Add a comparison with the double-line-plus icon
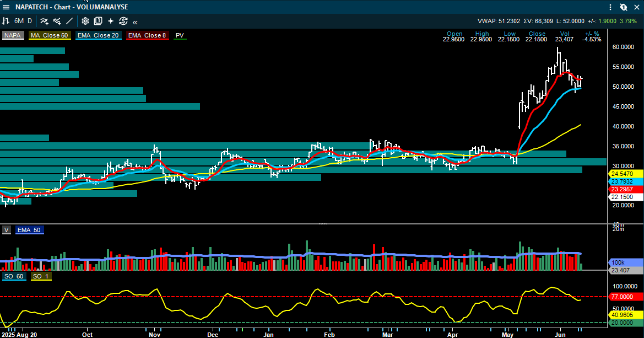The height and width of the screenshot is (338, 644). [x=57, y=21]
